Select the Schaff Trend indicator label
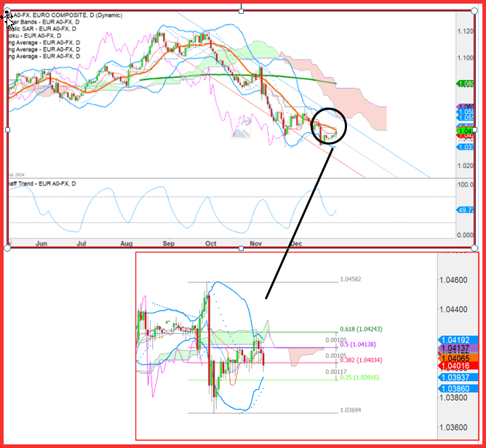 [x=42, y=184]
